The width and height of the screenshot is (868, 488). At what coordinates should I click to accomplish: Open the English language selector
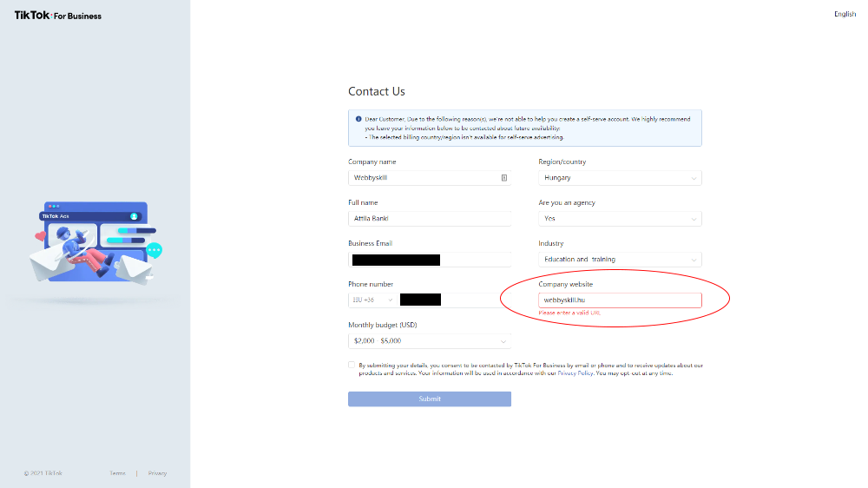pos(845,14)
